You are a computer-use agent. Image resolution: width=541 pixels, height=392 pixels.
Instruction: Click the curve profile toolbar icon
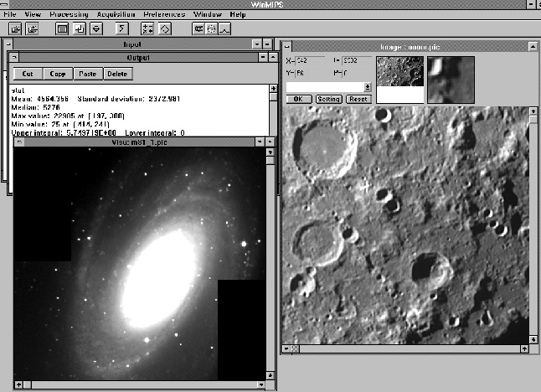click(x=224, y=28)
